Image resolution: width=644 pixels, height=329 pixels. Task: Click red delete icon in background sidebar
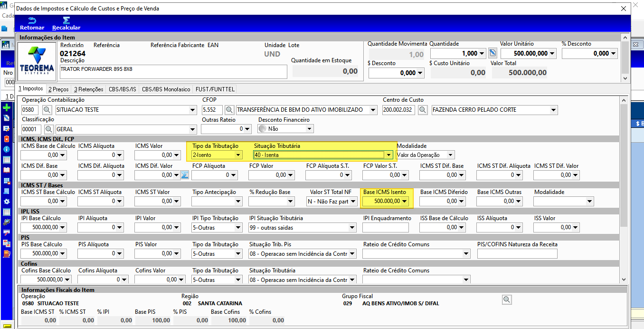[x=7, y=139]
